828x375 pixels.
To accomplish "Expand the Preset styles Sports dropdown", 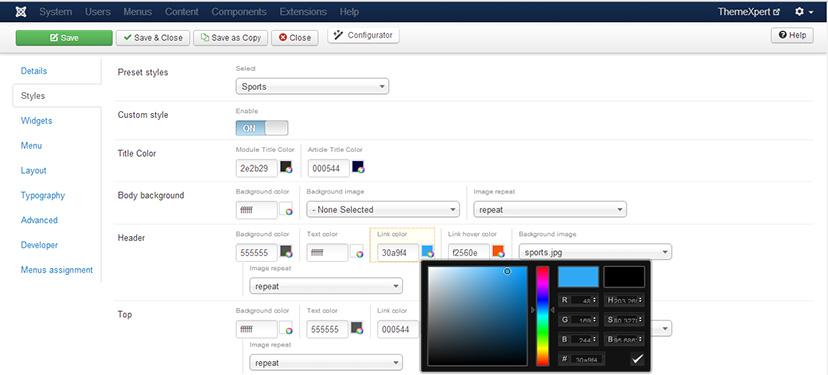I will pos(312,87).
